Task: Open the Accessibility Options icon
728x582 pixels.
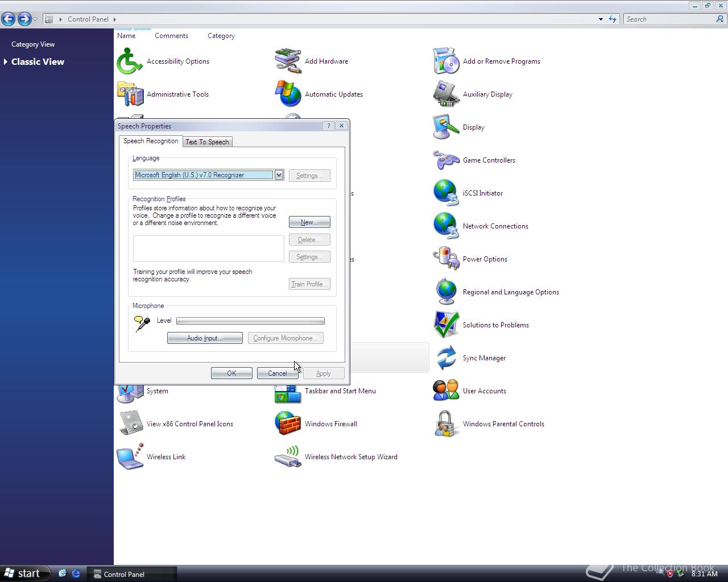Action: [130, 61]
